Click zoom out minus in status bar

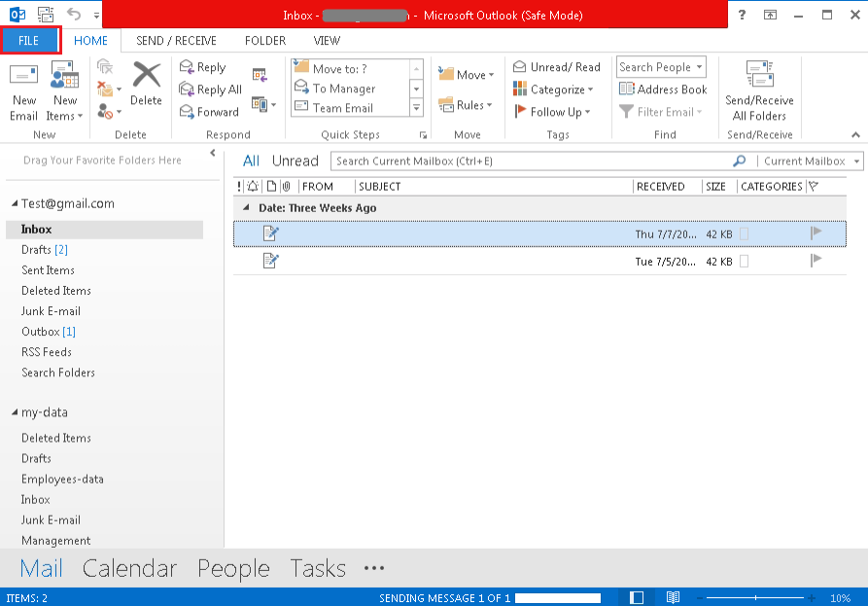[x=700, y=598]
